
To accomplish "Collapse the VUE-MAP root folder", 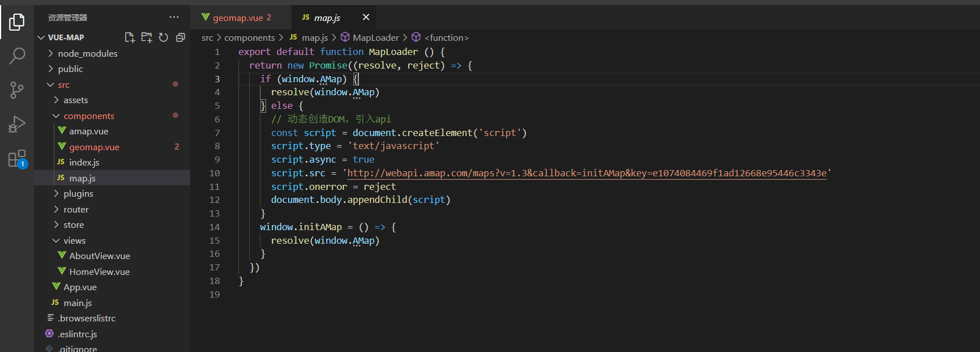I will [x=112, y=37].
